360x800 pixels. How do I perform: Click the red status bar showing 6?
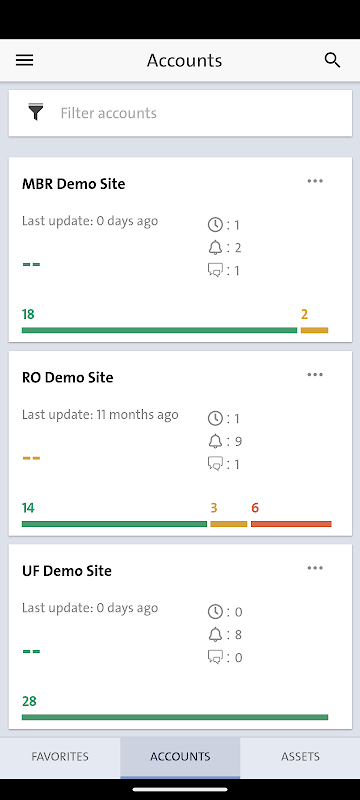291,524
